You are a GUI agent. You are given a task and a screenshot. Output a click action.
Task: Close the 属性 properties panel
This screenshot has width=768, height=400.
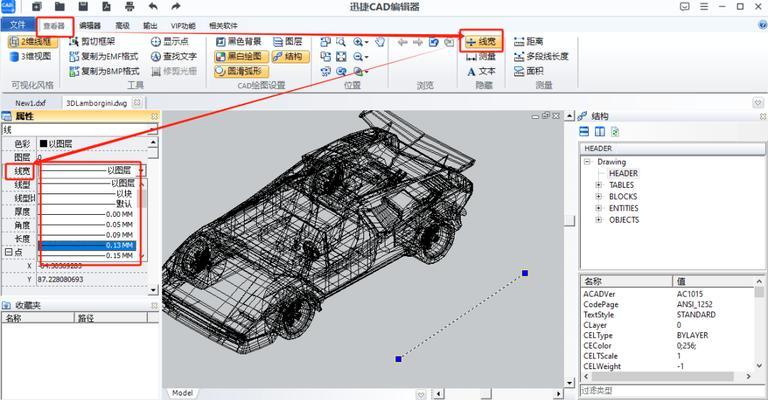[x=154, y=116]
